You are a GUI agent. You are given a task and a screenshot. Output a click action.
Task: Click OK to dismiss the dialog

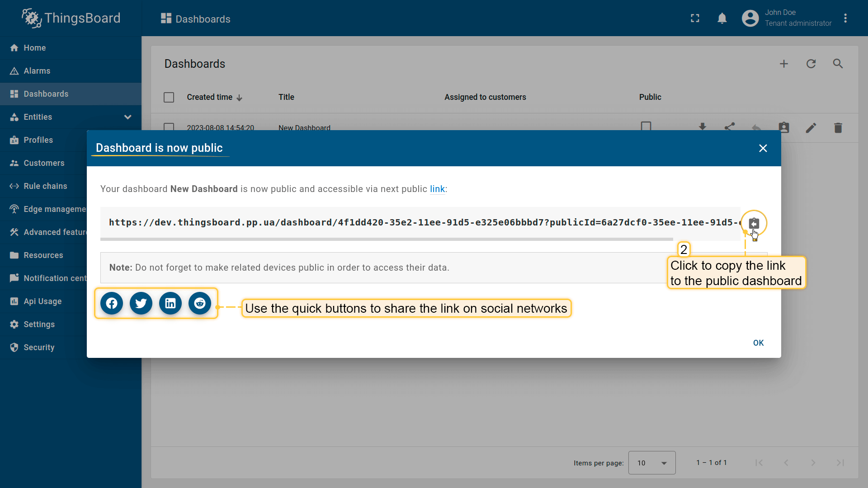758,343
